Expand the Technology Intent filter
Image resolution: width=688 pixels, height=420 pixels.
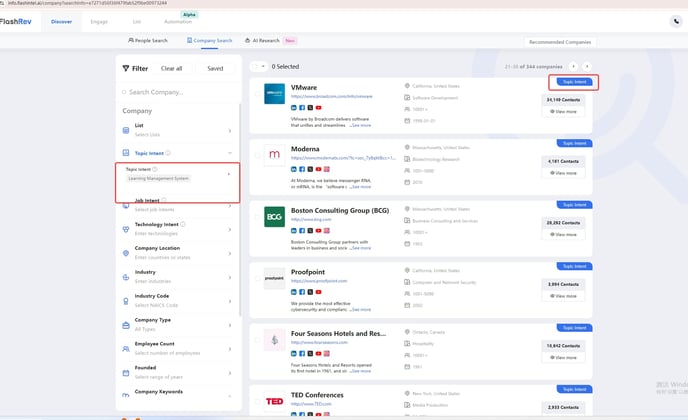[x=229, y=230]
